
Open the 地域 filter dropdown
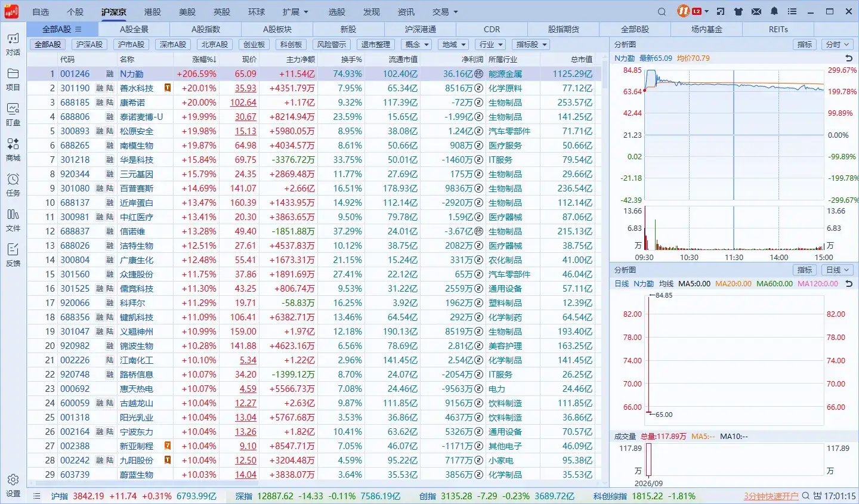(453, 44)
